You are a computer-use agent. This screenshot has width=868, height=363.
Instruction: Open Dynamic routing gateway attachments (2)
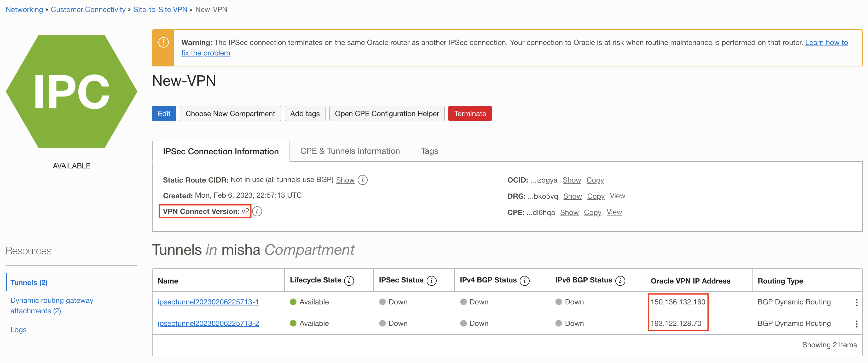51,305
